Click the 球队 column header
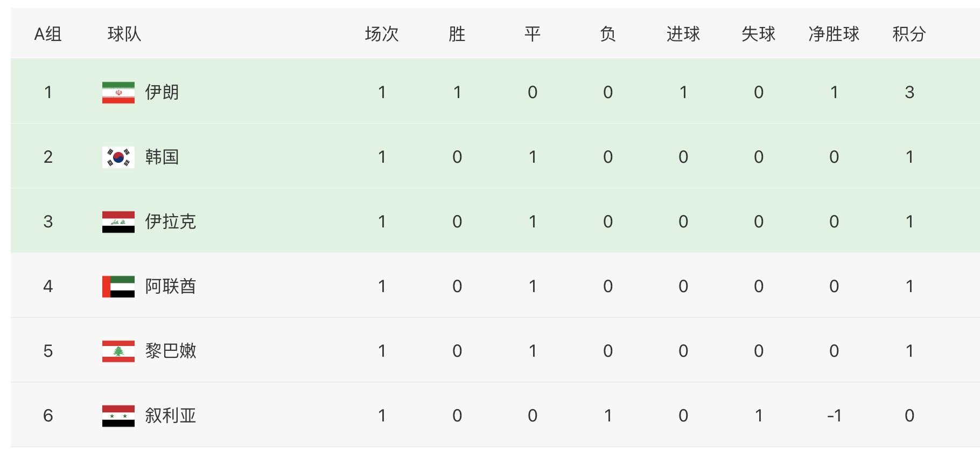 coord(124,34)
